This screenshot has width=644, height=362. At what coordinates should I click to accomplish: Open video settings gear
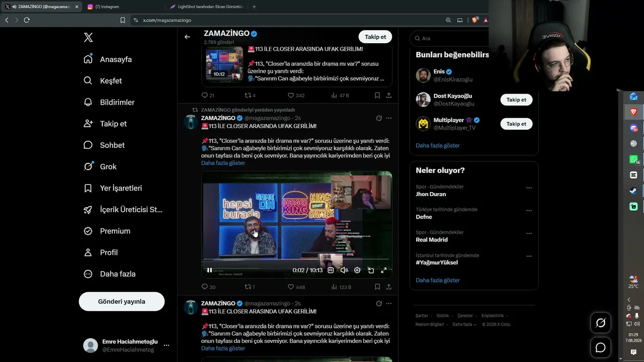(357, 270)
